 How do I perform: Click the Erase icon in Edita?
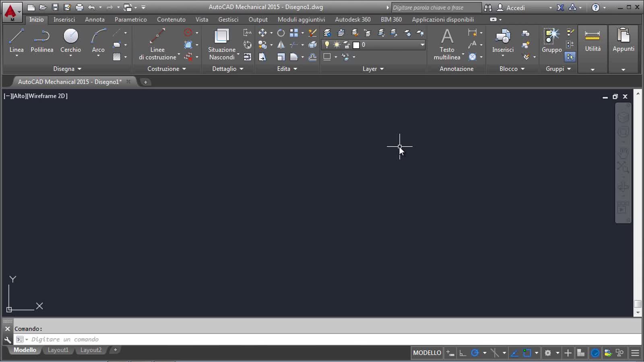[312, 33]
